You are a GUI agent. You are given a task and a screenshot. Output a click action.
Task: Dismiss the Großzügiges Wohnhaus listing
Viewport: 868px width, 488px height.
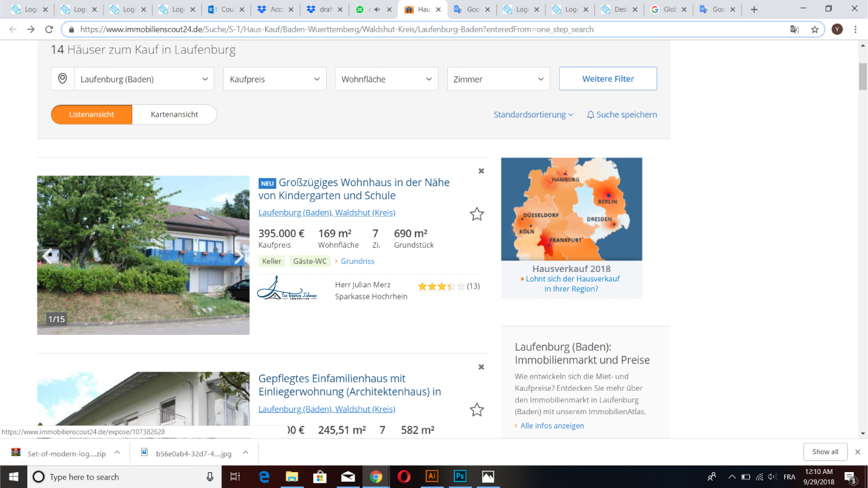pos(481,170)
